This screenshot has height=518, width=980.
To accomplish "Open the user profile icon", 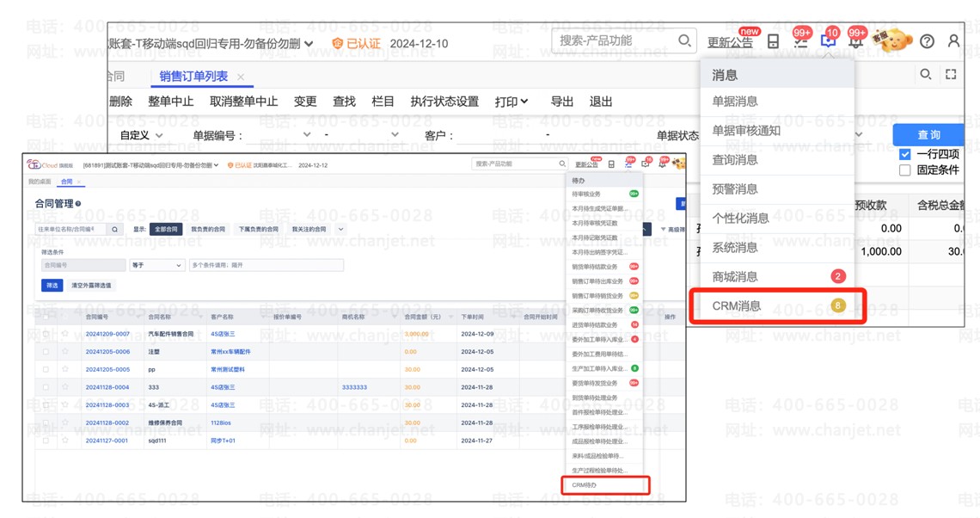I will (953, 41).
